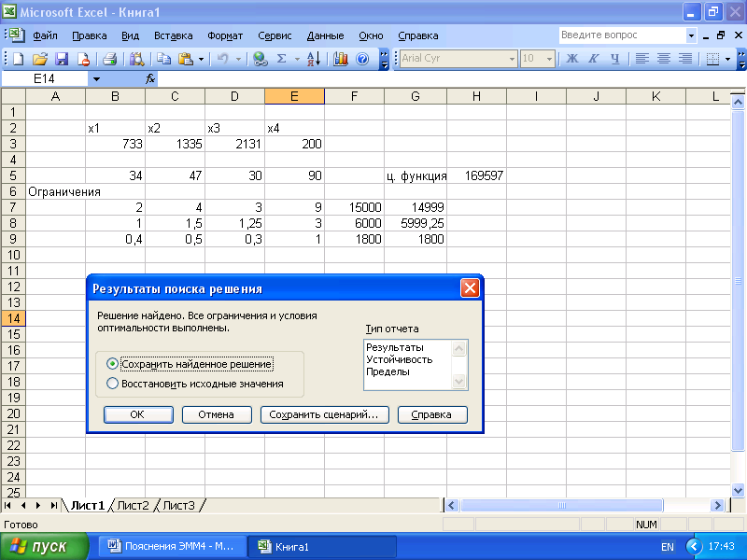747x560 pixels.
Task: Open the Сервис menu
Action: point(275,35)
